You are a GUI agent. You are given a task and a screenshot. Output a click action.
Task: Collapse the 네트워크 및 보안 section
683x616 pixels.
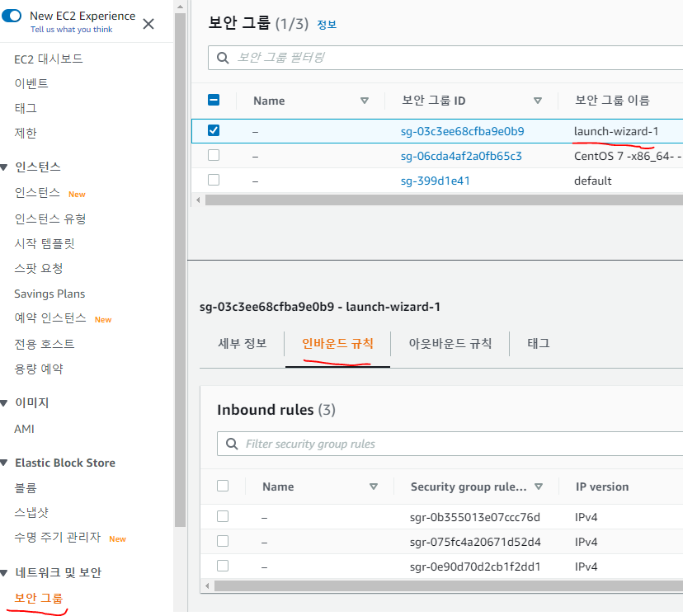[4, 573]
